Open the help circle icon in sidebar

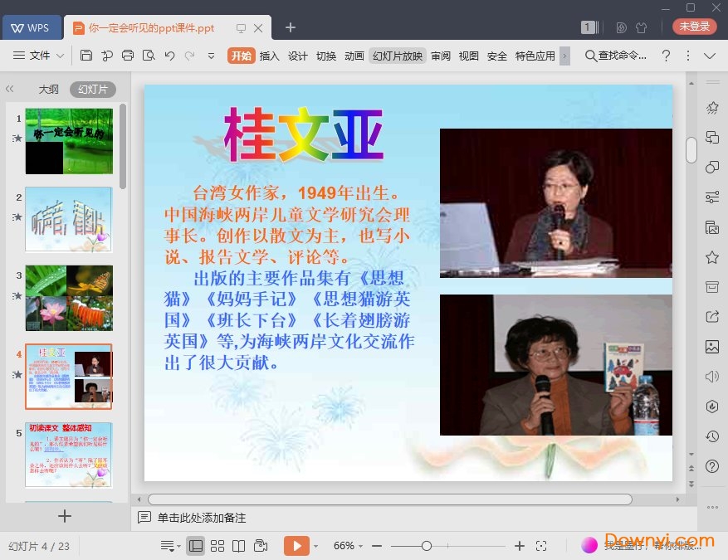click(712, 465)
